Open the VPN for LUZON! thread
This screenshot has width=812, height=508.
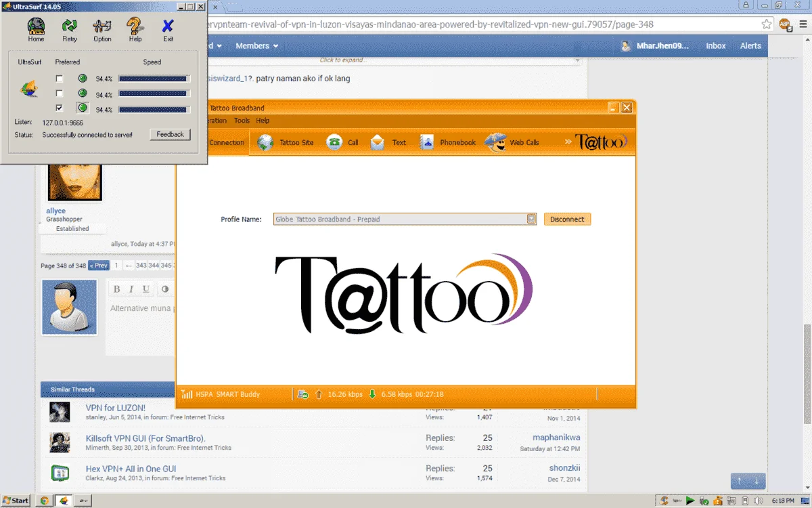pyautogui.click(x=115, y=408)
